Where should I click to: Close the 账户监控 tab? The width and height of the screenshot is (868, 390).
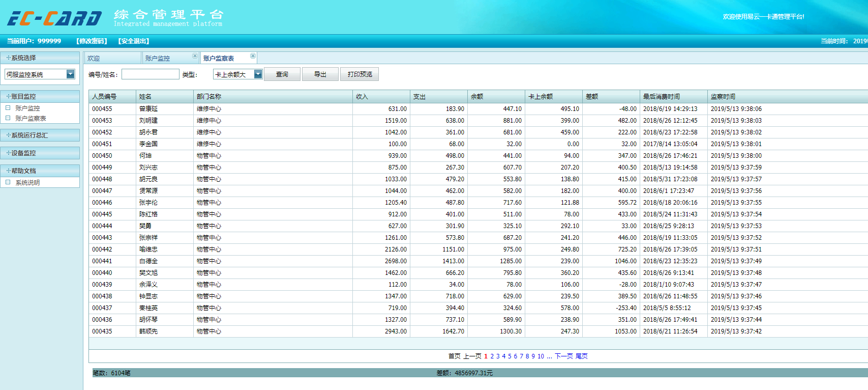195,56
